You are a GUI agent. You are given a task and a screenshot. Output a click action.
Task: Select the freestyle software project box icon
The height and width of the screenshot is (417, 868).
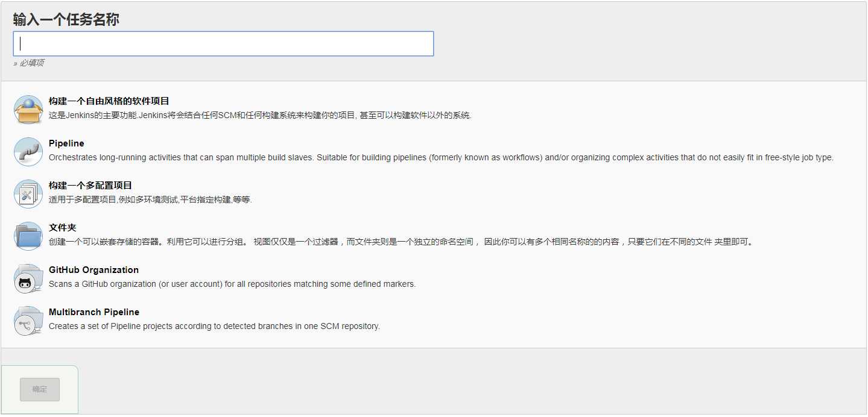click(28, 109)
